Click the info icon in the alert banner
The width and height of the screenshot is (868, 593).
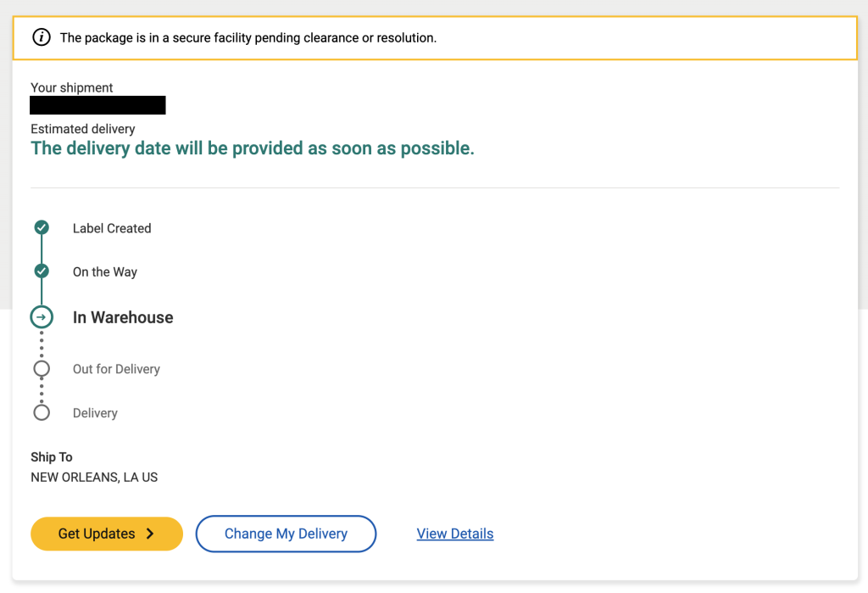tap(42, 37)
